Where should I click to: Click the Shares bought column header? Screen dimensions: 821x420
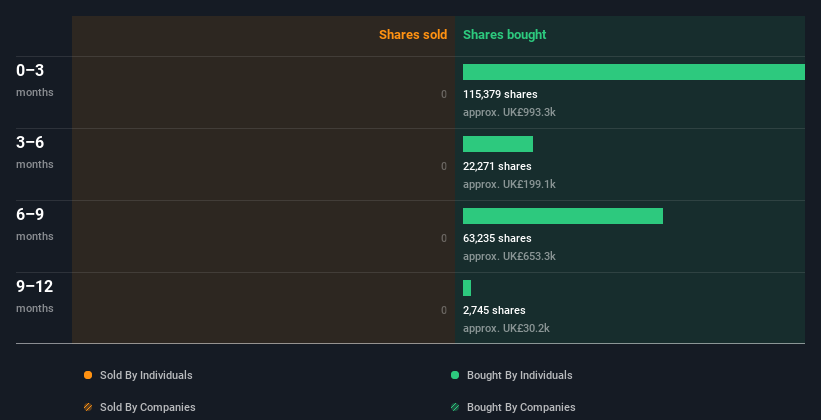click(x=505, y=35)
